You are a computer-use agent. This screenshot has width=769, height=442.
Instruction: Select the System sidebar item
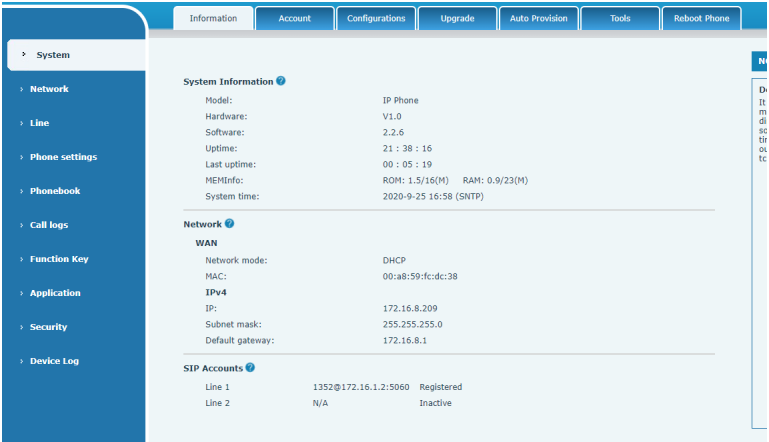pos(53,55)
